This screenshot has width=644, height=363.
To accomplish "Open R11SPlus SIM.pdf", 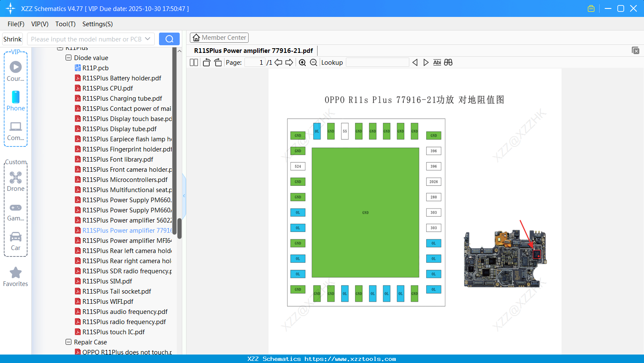I will 107,281.
